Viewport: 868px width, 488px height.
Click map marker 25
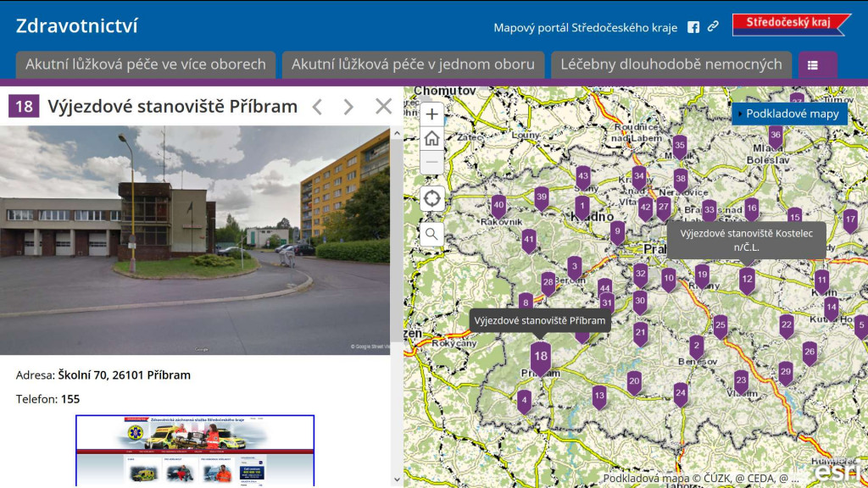click(721, 327)
